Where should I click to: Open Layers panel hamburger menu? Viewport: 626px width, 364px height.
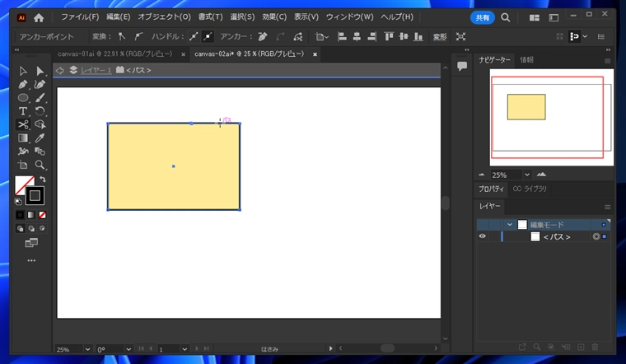click(607, 207)
